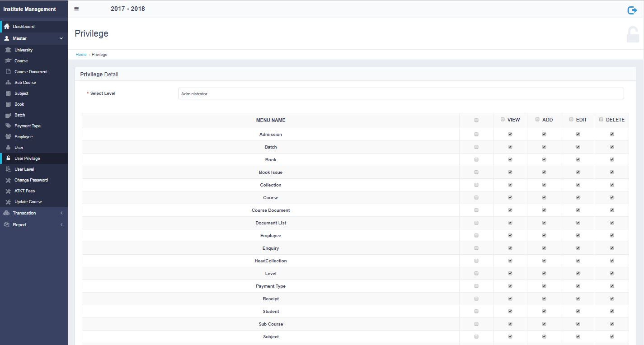Viewport: 644px width, 345px height.
Task: Expand the Transcation sidebar menu
Action: click(x=24, y=213)
